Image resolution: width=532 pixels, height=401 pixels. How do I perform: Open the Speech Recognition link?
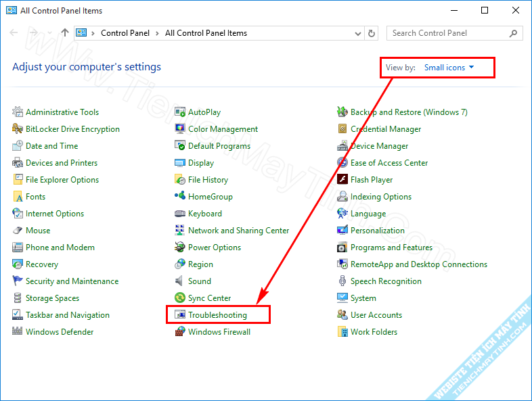[x=386, y=281]
